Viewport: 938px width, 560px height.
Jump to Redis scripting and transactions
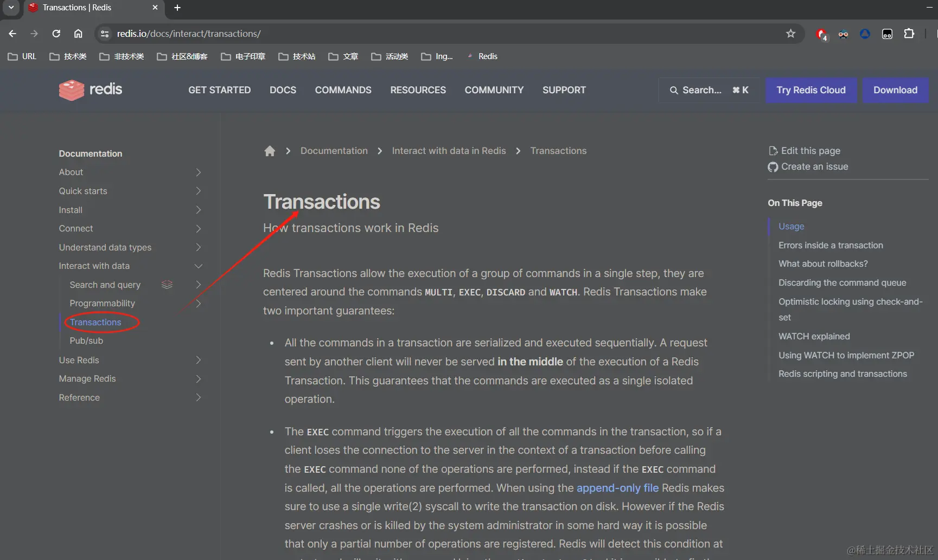[x=843, y=374]
